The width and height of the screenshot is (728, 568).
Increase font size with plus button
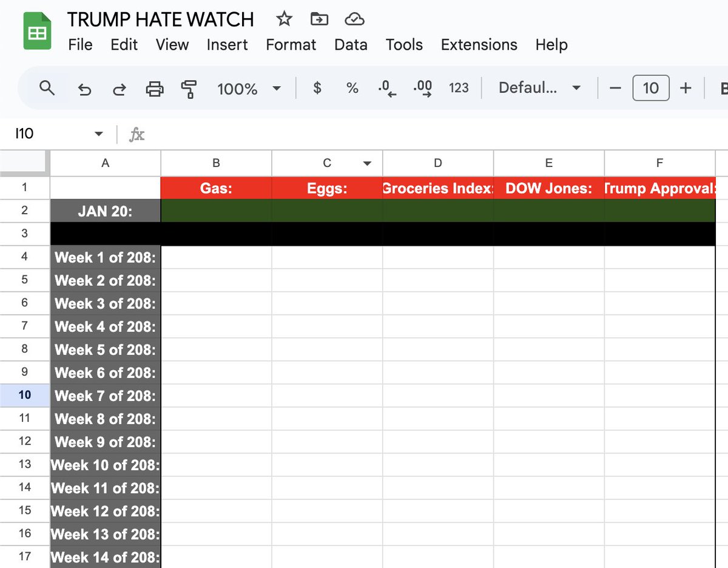tap(686, 89)
